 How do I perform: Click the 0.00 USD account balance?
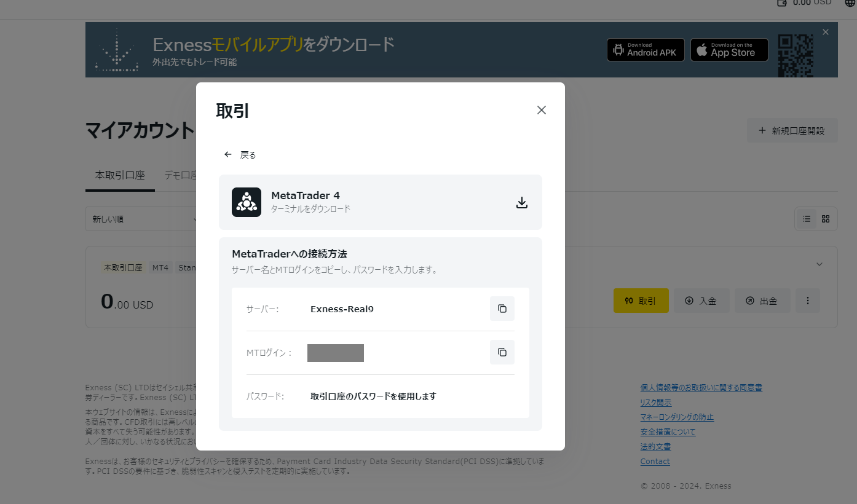[x=127, y=302]
